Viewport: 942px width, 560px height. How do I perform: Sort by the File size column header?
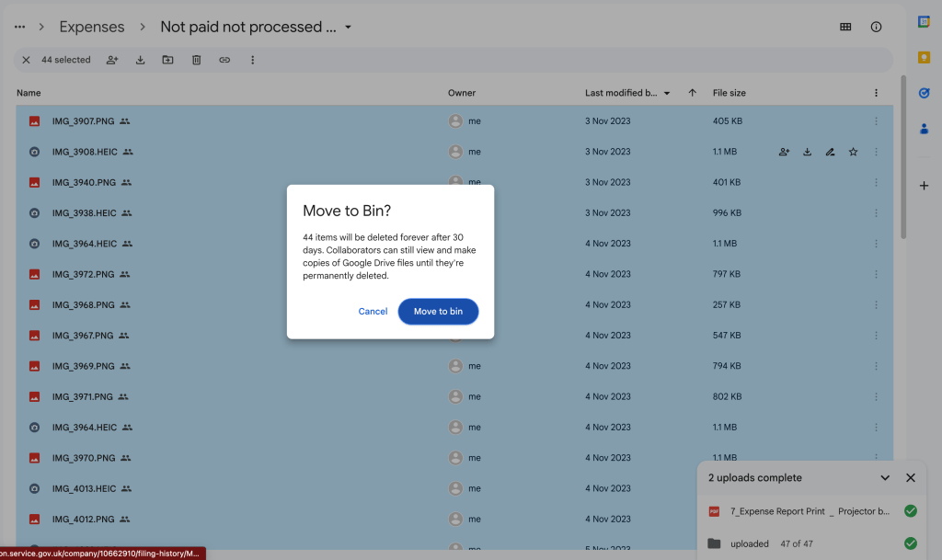(x=729, y=93)
